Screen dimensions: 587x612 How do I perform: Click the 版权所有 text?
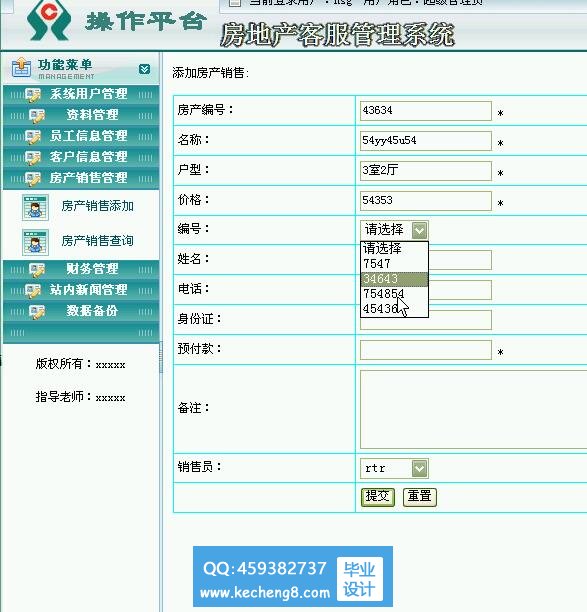pyautogui.click(x=80, y=364)
